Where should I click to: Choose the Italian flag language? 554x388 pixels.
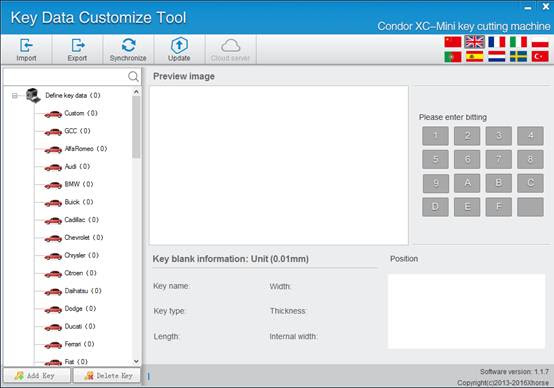[518, 42]
